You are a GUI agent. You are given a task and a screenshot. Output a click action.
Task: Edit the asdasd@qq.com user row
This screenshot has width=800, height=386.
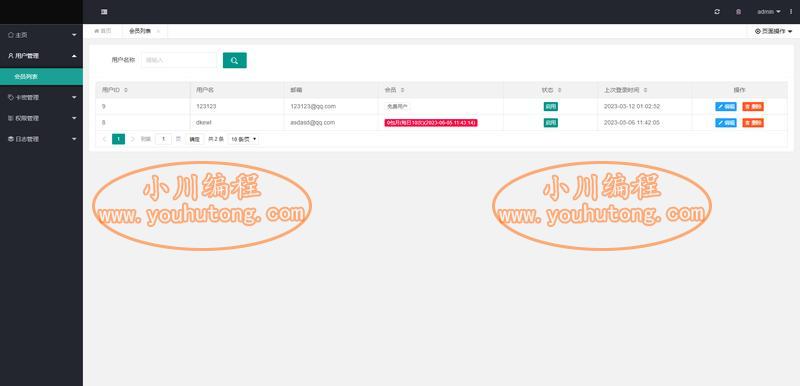coord(726,123)
